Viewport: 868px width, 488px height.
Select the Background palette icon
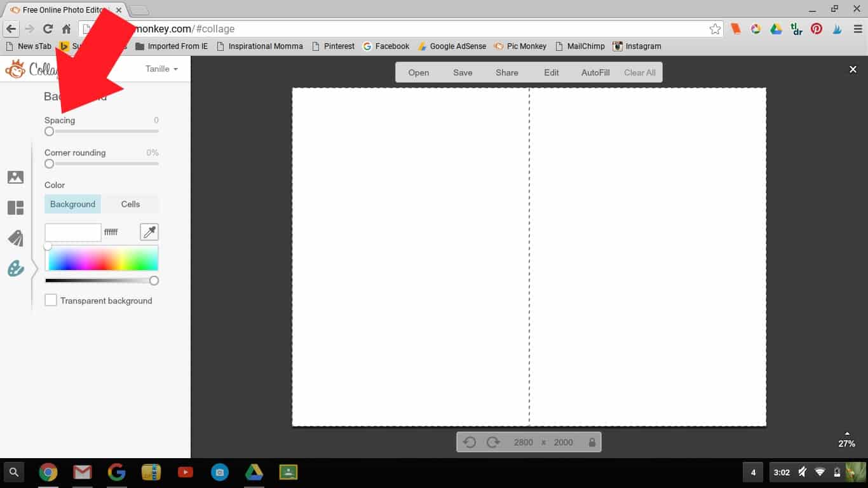15,269
